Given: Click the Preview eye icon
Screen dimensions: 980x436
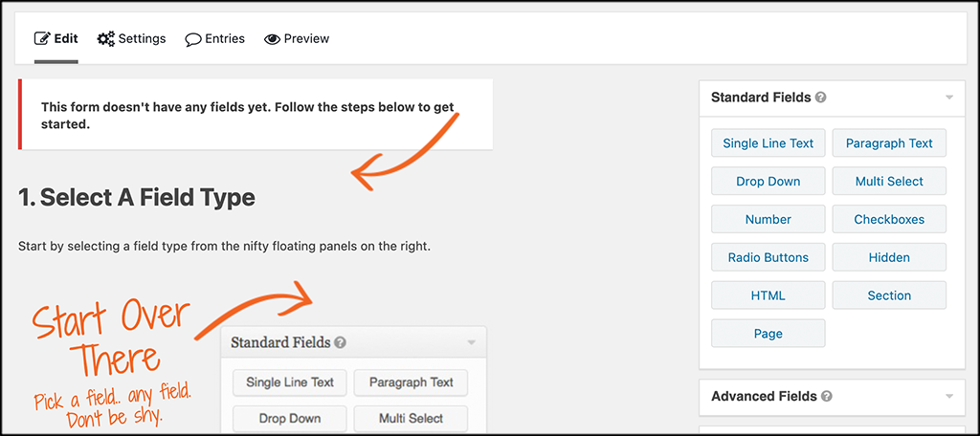Looking at the screenshot, I should click(272, 39).
